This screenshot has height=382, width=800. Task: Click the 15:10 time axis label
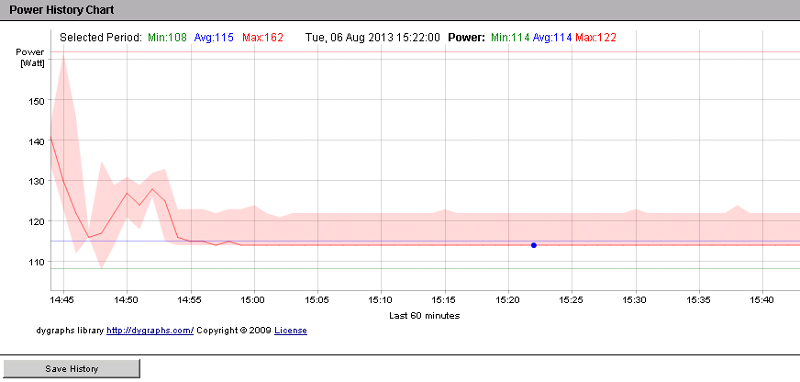[x=382, y=301]
